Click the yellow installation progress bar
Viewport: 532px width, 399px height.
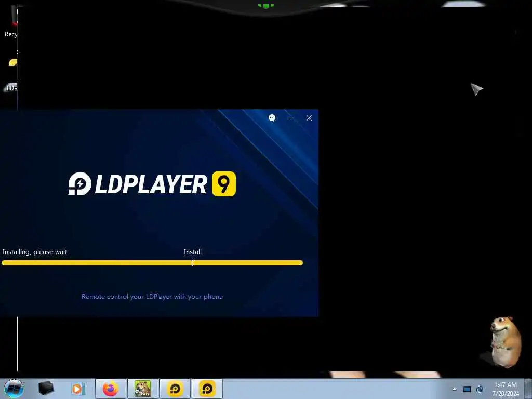pyautogui.click(x=152, y=262)
